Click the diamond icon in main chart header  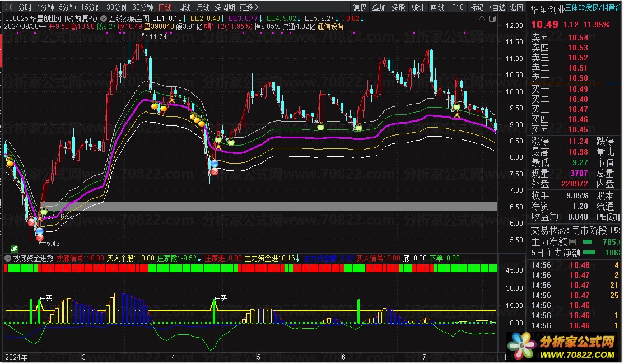(482, 18)
